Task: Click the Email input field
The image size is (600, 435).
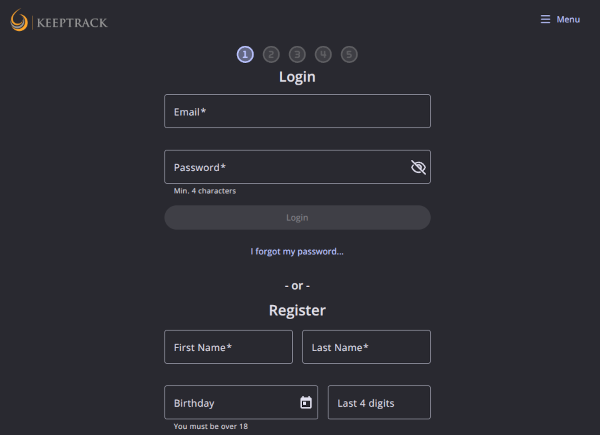Action: point(297,111)
